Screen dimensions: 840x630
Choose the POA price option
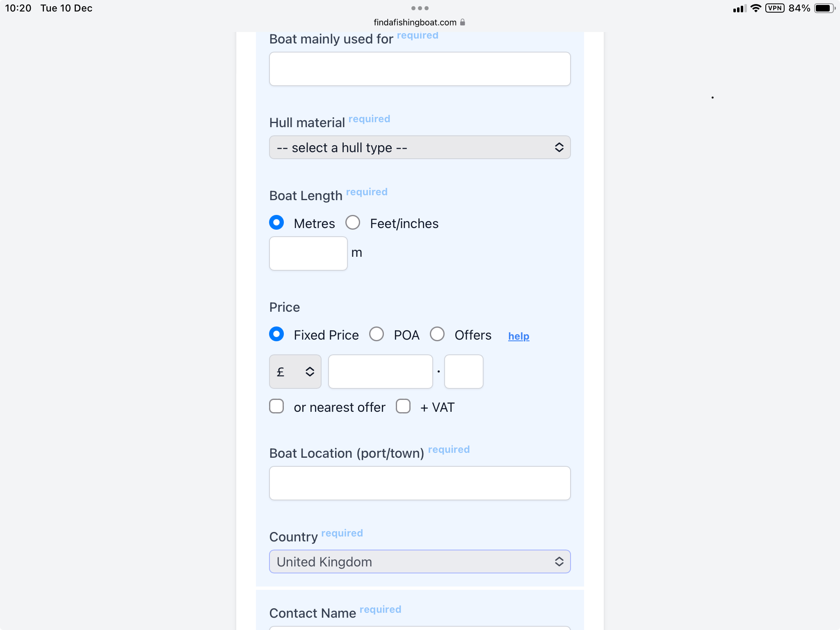pos(377,334)
